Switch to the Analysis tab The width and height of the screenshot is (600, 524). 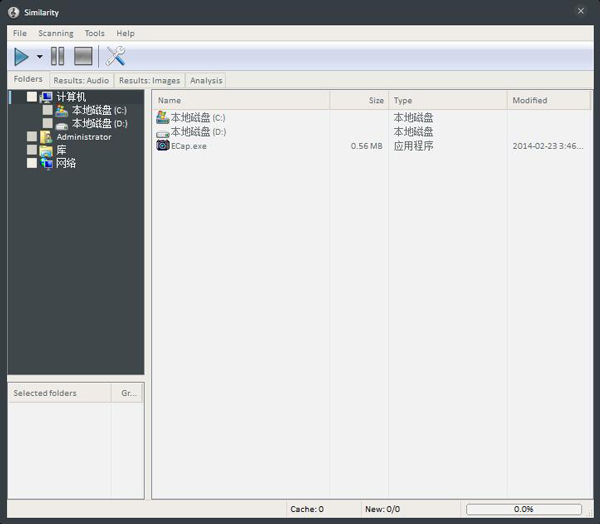(x=206, y=80)
